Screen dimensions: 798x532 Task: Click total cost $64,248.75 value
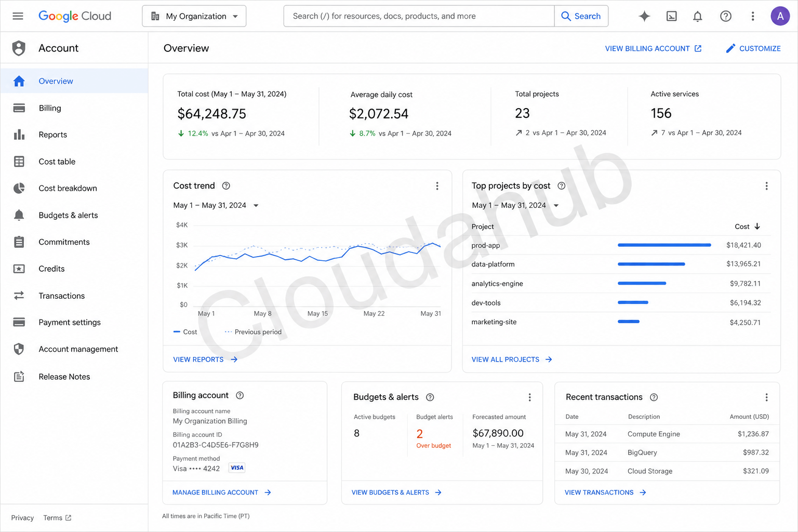click(x=212, y=114)
